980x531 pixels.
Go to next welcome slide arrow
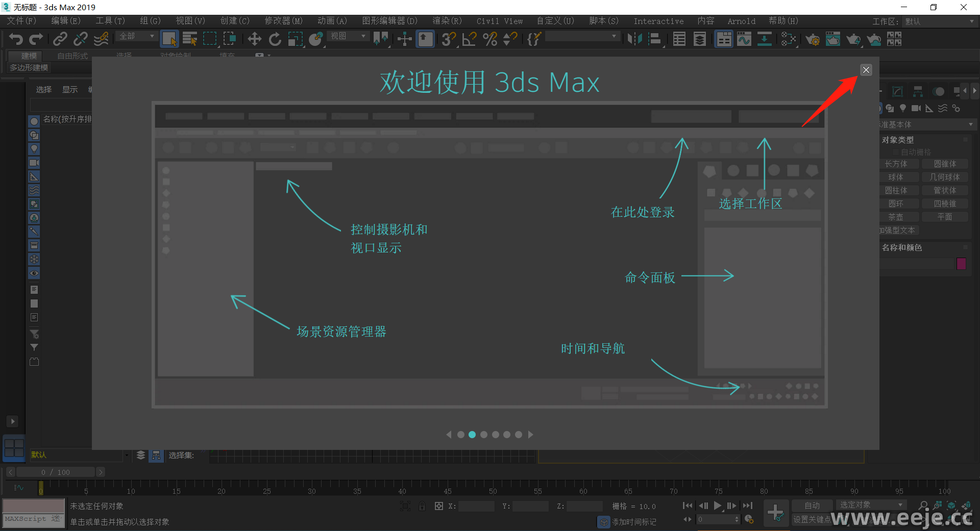point(531,435)
